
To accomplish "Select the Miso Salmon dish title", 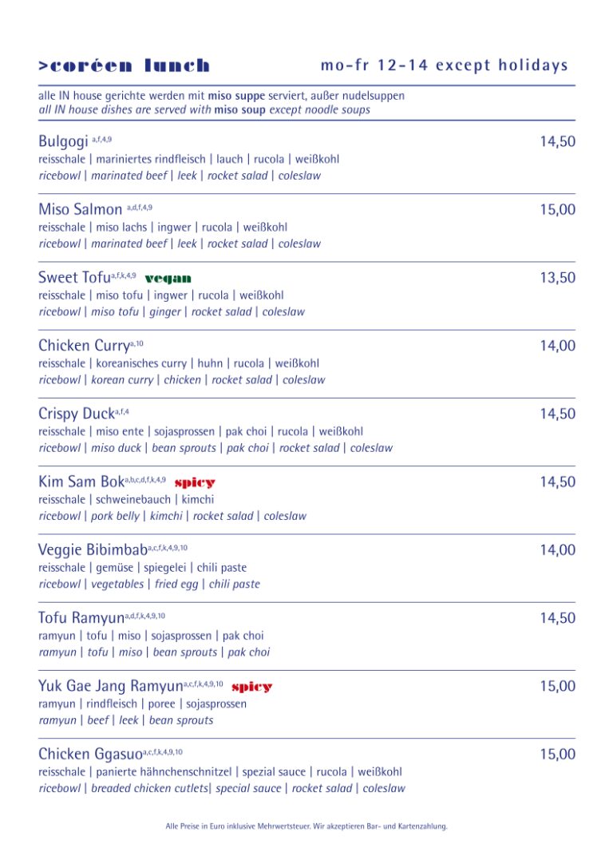I will click(x=81, y=209).
